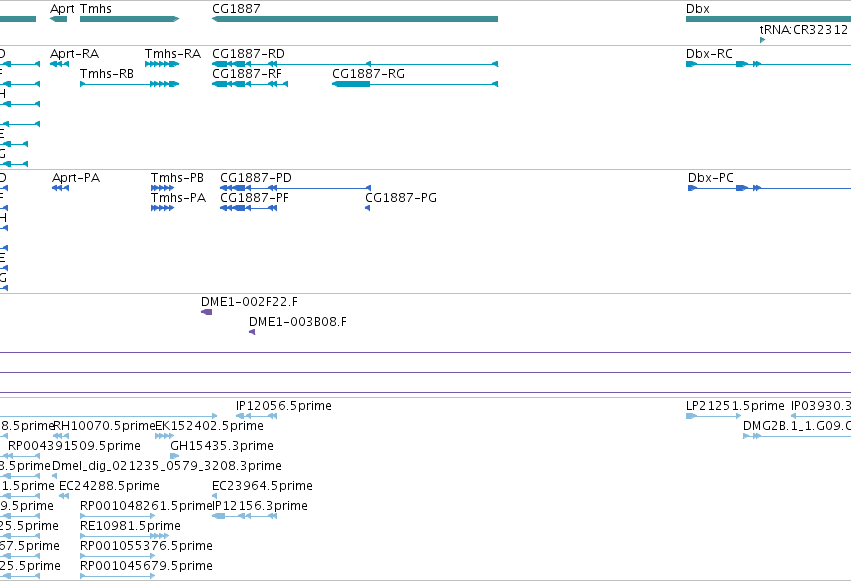This screenshot has width=851, height=581.
Task: Select the DMG2B.1_1.G09 EST label
Action: [796, 426]
